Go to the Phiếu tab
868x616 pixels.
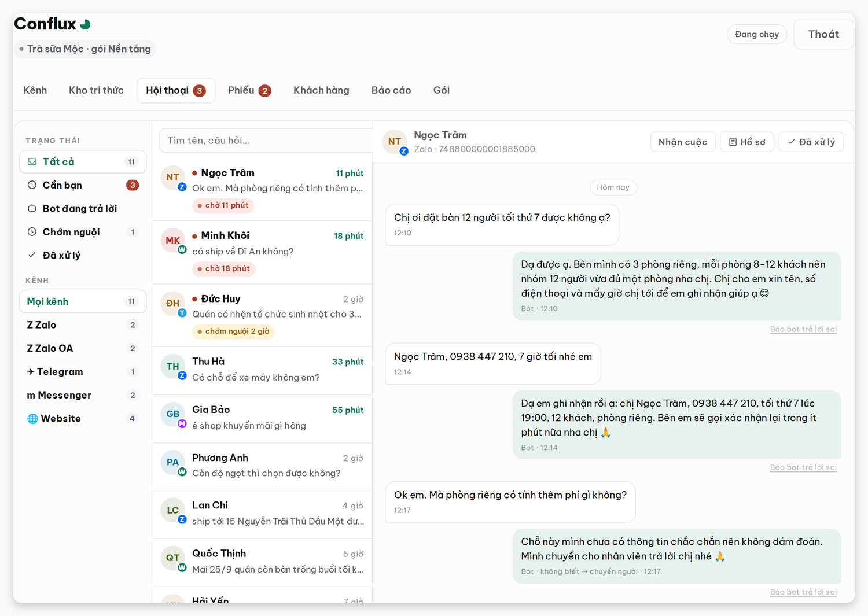click(249, 90)
